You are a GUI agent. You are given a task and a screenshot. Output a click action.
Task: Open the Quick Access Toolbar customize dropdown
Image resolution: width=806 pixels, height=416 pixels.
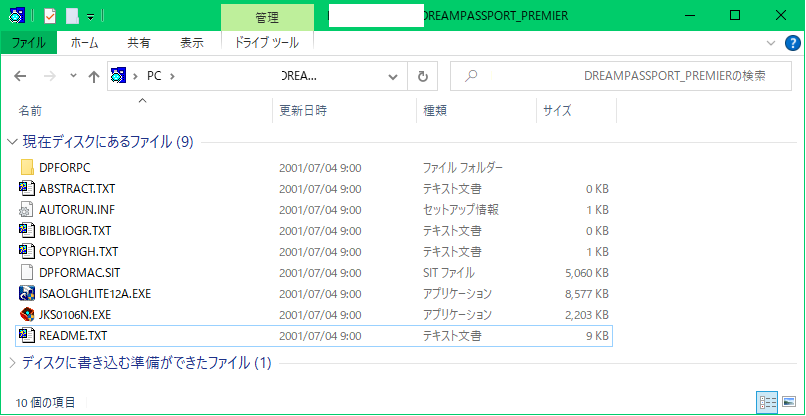pos(90,17)
